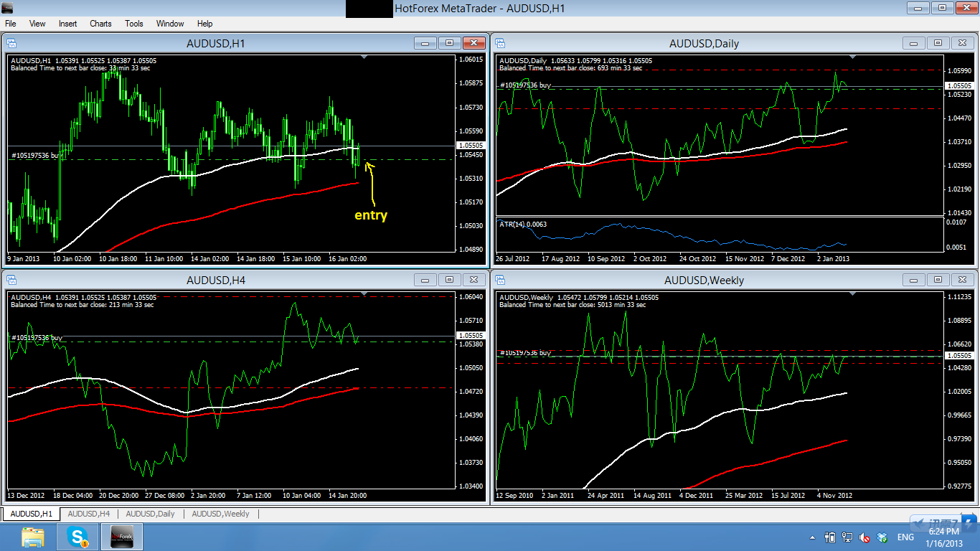Image resolution: width=980 pixels, height=551 pixels.
Task: Open the Tools menu
Action: tap(134, 24)
